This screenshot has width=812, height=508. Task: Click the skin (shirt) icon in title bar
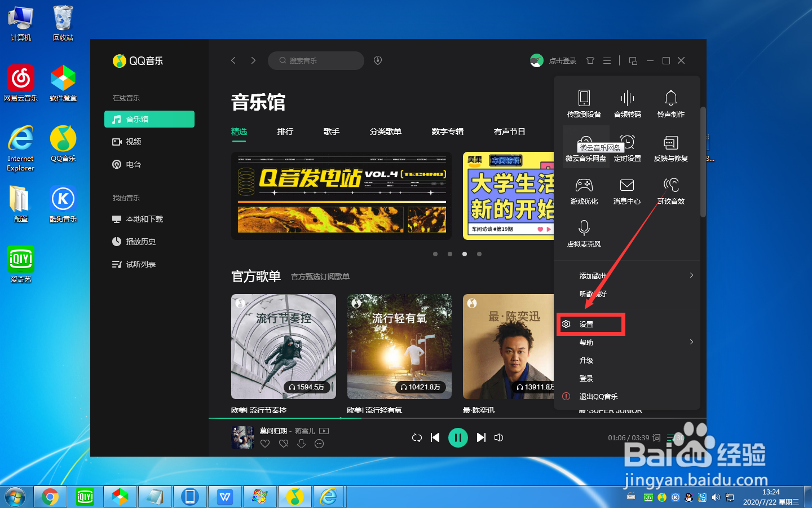pyautogui.click(x=590, y=60)
